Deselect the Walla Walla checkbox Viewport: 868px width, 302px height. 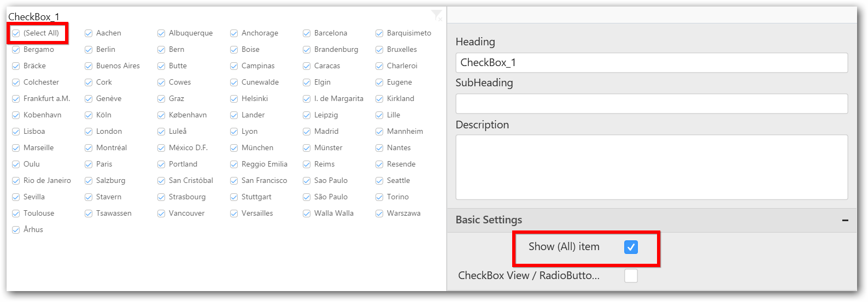307,214
